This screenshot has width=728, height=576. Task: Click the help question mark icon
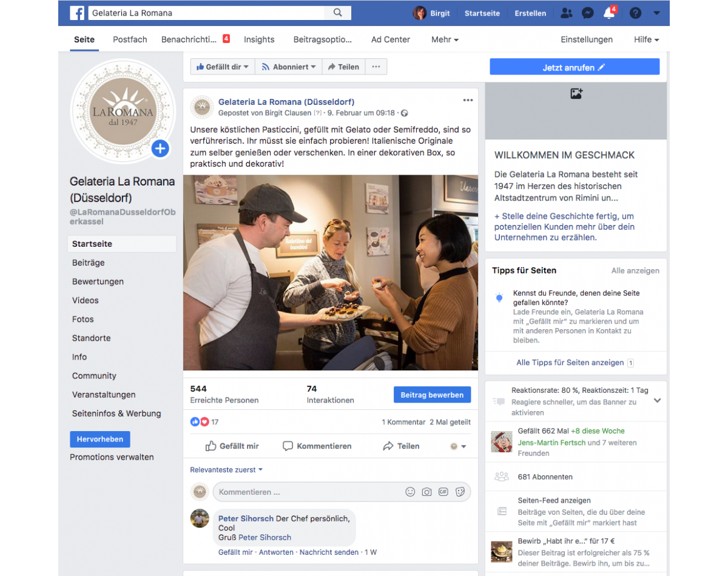(x=635, y=13)
